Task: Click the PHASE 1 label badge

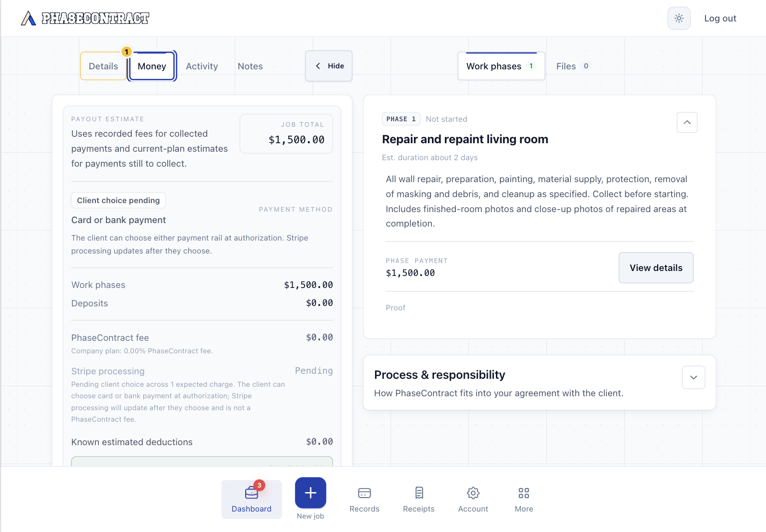Action: pyautogui.click(x=401, y=119)
